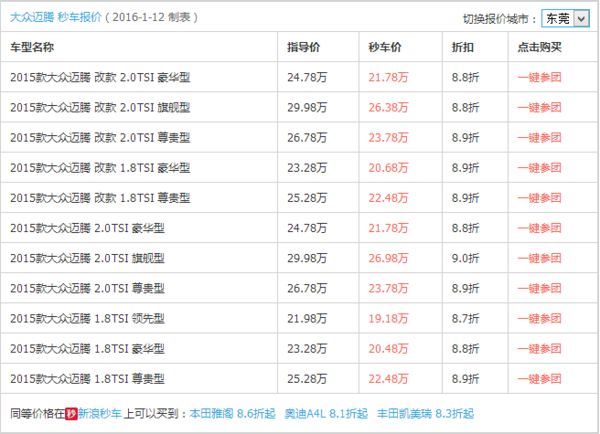Select model name 改款 2.0TSI 豪华型
This screenshot has width=600, height=434.
[100, 77]
